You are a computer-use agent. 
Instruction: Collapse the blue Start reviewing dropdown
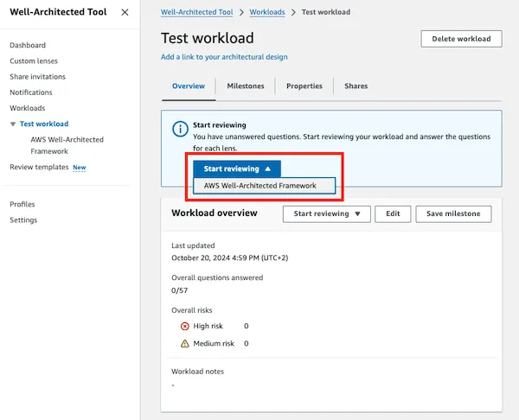point(237,169)
